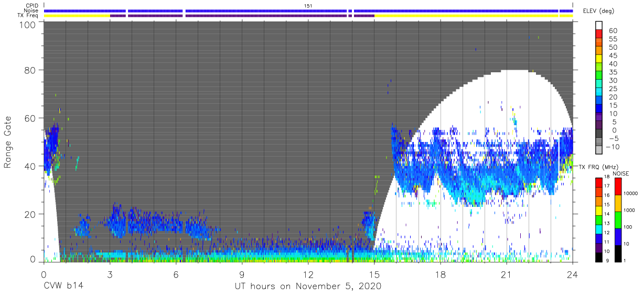Click the Range Gate tick label '80'

[30, 70]
